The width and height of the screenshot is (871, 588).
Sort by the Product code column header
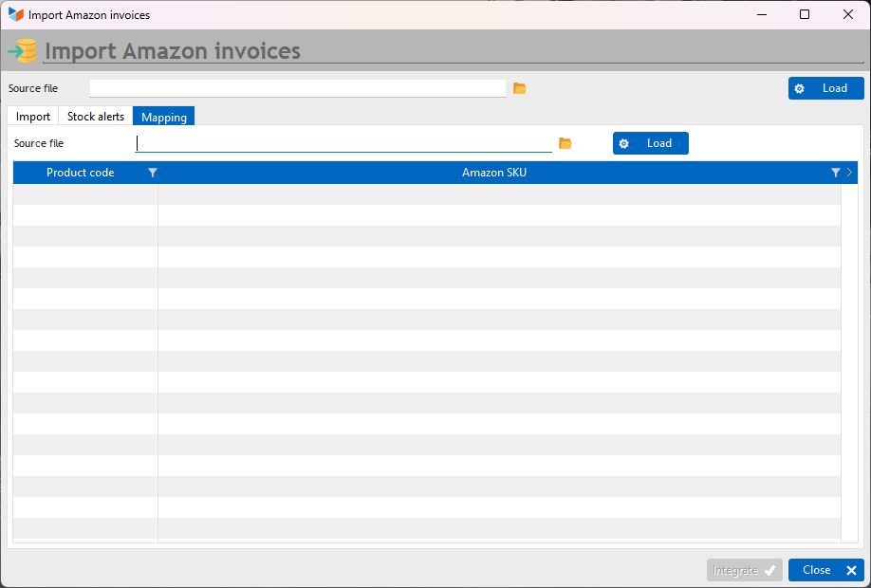pos(80,173)
